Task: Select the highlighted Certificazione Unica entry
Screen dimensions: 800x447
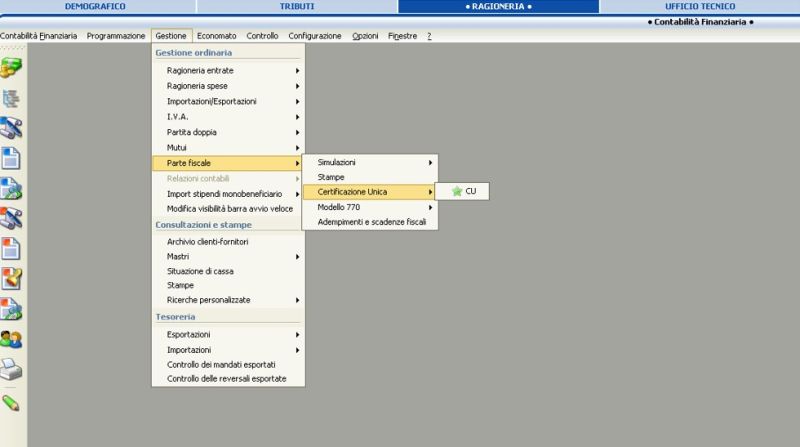Action: click(370, 192)
